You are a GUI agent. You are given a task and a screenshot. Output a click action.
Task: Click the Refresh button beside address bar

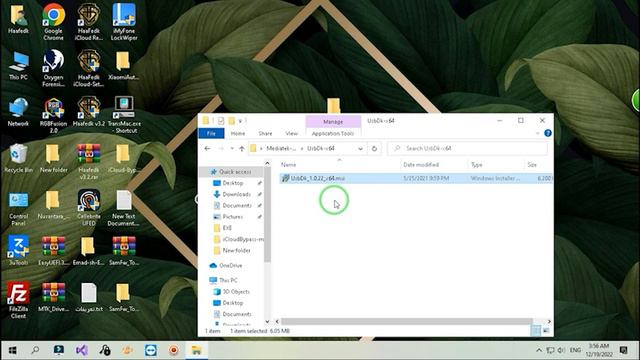[374, 149]
